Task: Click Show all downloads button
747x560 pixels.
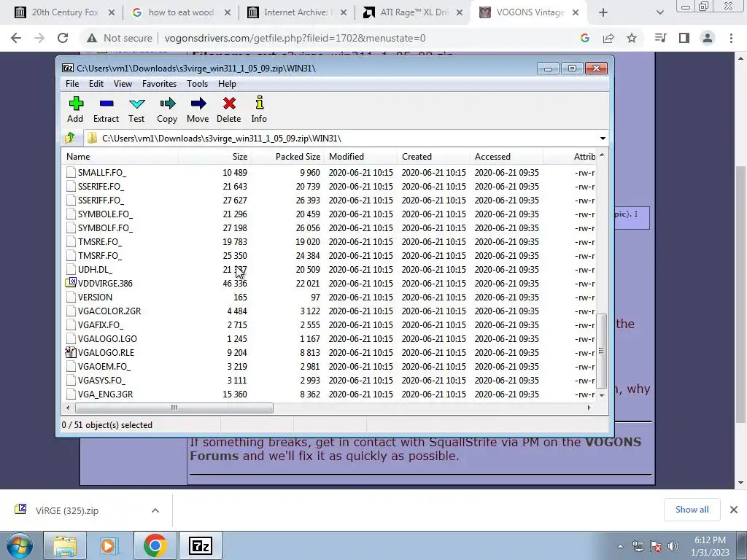Action: pos(692,510)
